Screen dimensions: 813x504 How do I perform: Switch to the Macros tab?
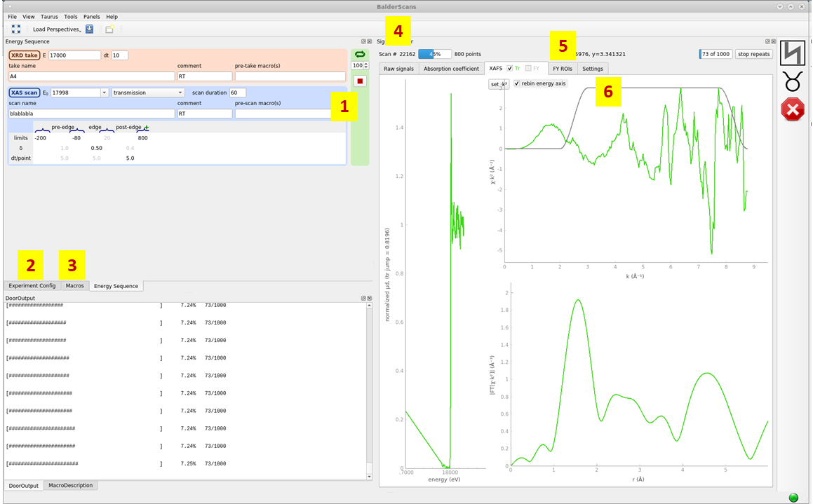coord(74,285)
